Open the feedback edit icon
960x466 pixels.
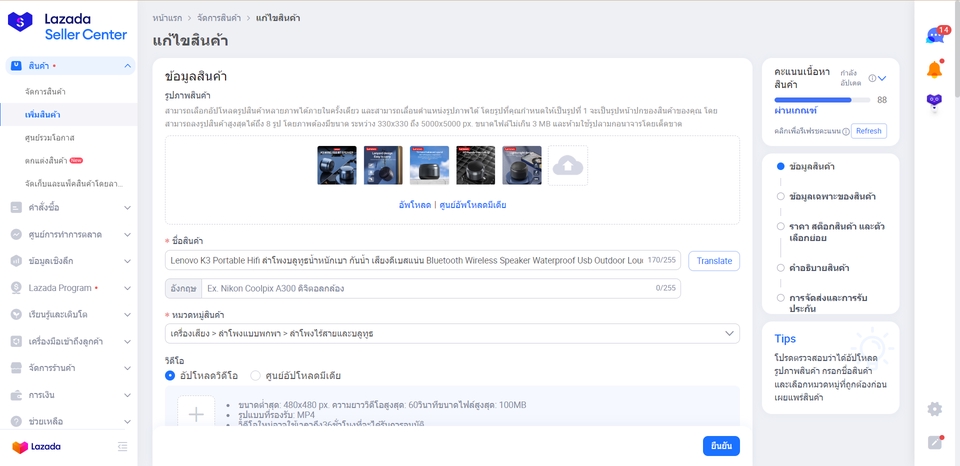[x=935, y=442]
